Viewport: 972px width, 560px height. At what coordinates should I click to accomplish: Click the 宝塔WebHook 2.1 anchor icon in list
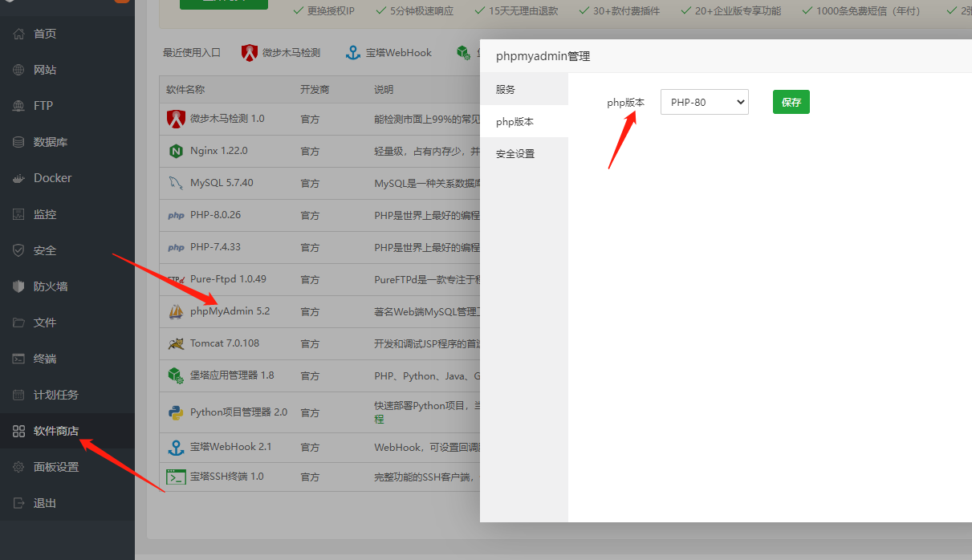[x=176, y=447]
